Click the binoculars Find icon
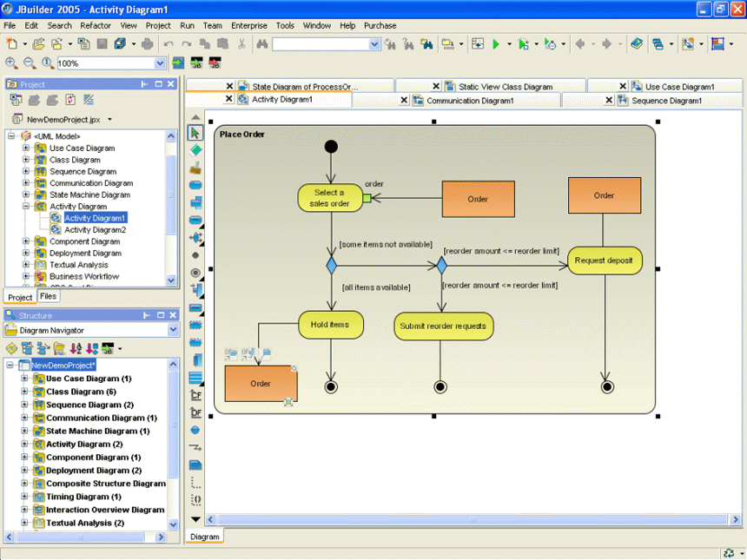 coord(262,44)
